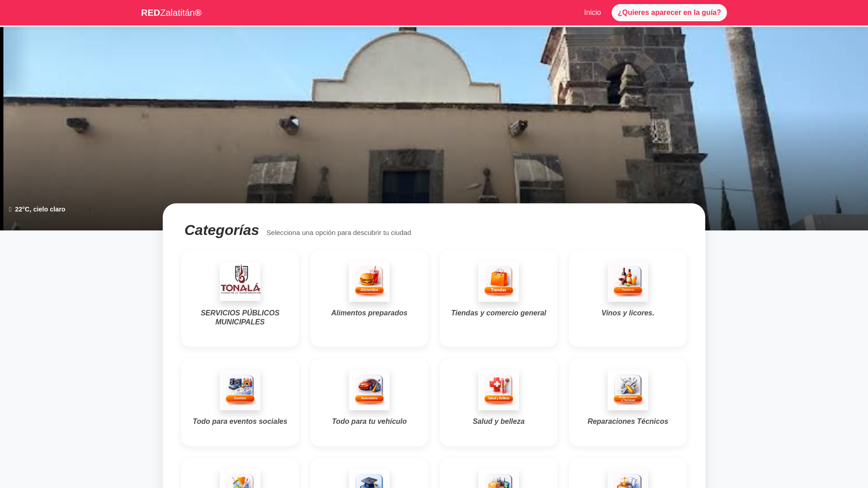Open the boxes and router category icon

[498, 480]
